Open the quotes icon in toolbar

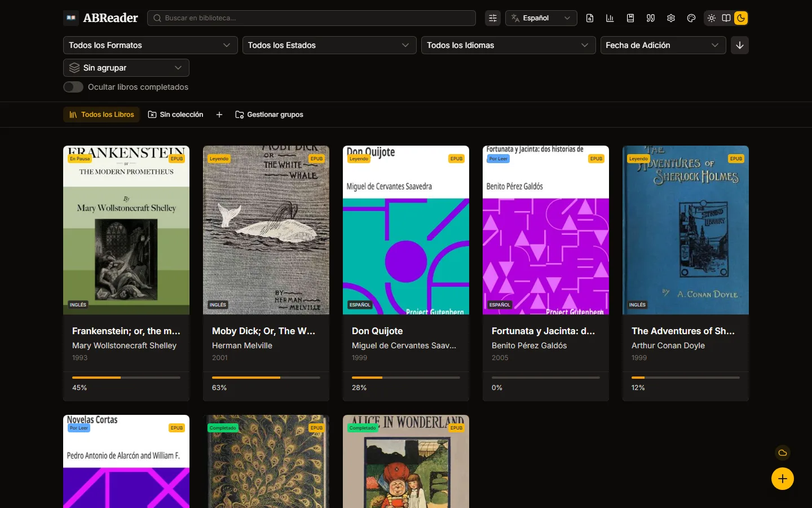651,18
